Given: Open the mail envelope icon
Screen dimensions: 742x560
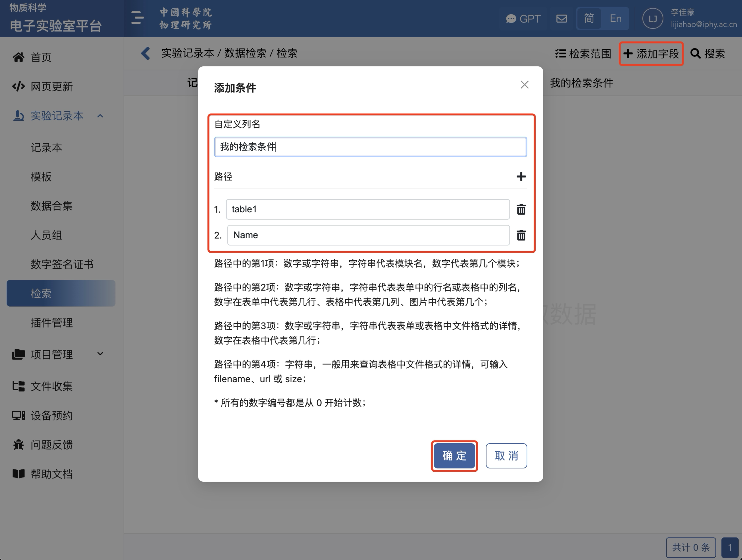Looking at the screenshot, I should click(561, 19).
